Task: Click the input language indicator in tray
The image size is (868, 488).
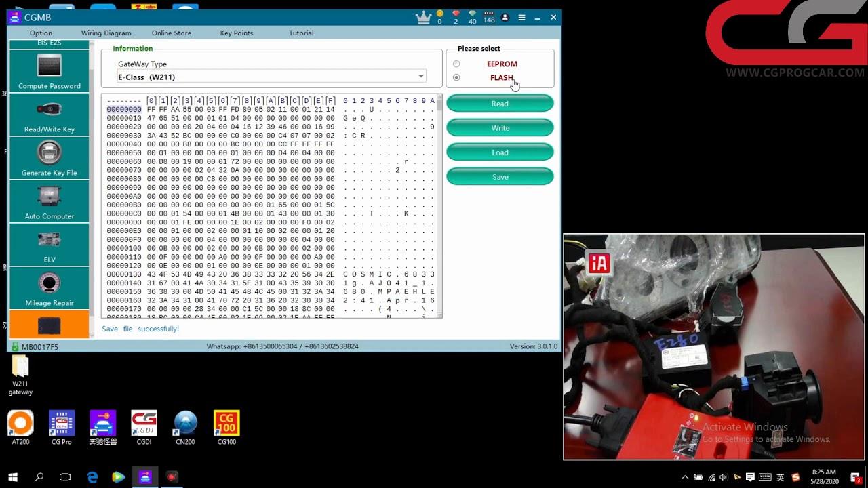Action: click(x=781, y=477)
